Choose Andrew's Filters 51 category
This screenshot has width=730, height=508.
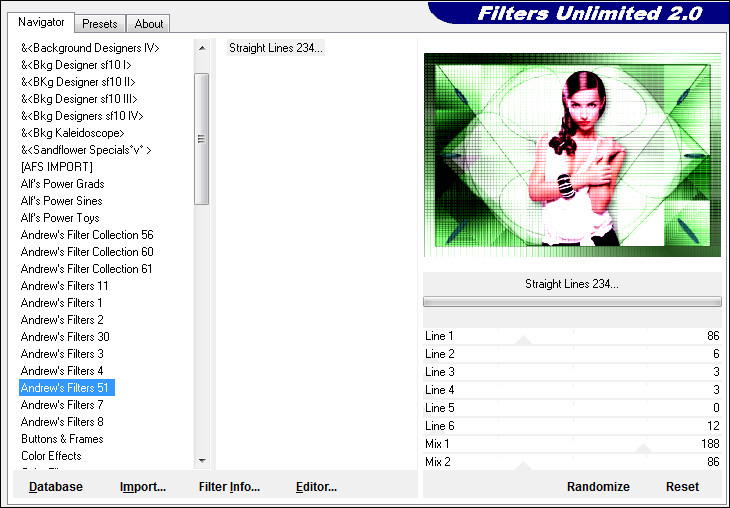(x=67, y=388)
